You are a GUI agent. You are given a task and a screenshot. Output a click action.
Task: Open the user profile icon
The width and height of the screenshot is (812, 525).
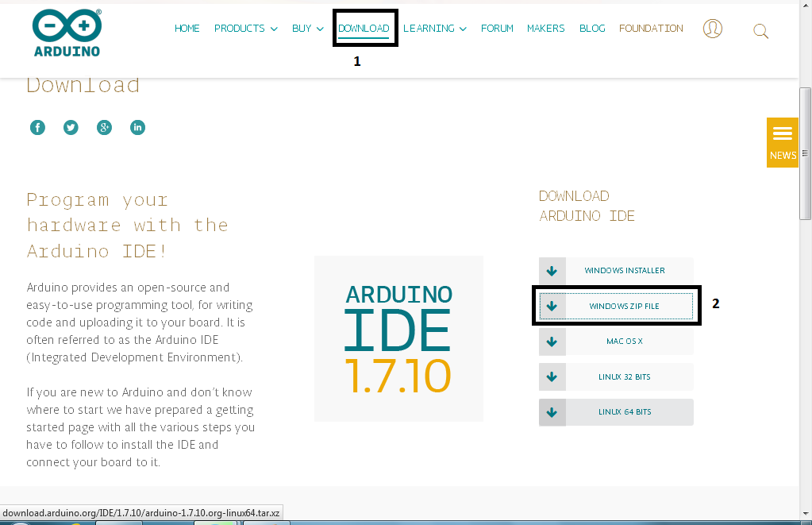tap(713, 29)
